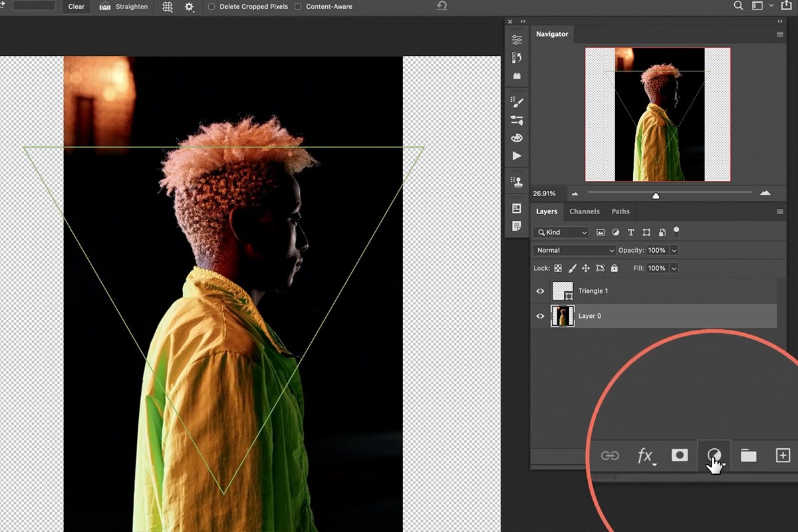
Task: Filter for adjustment layers icon
Action: (x=616, y=233)
